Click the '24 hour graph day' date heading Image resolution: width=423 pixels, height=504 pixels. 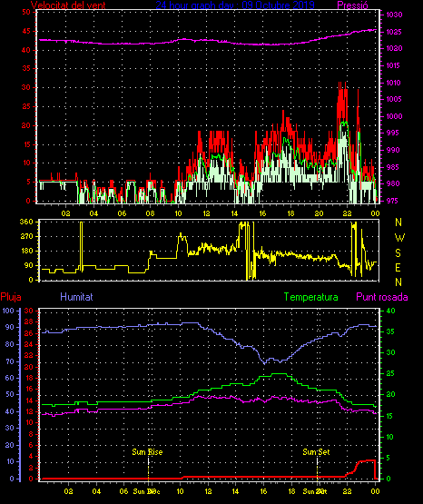pos(235,5)
